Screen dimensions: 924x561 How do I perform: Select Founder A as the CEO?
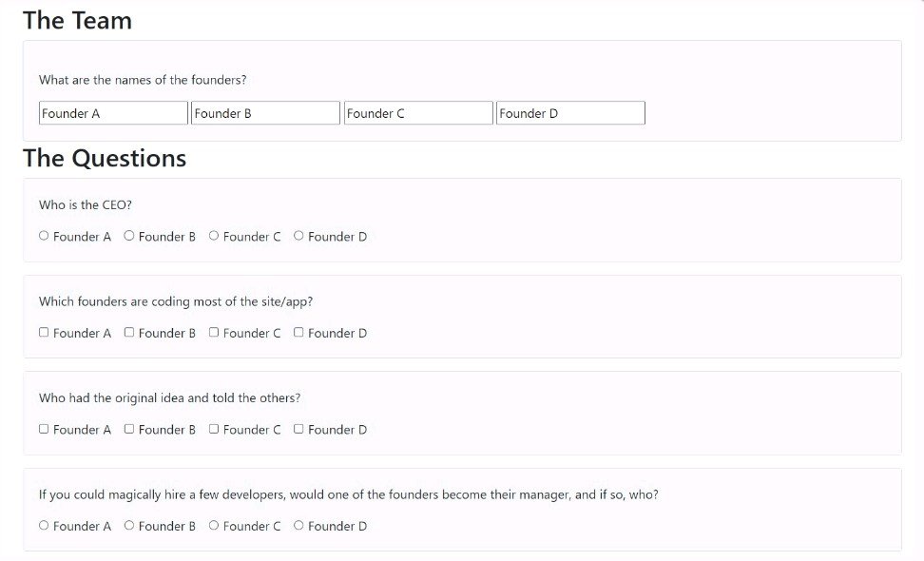click(x=44, y=236)
